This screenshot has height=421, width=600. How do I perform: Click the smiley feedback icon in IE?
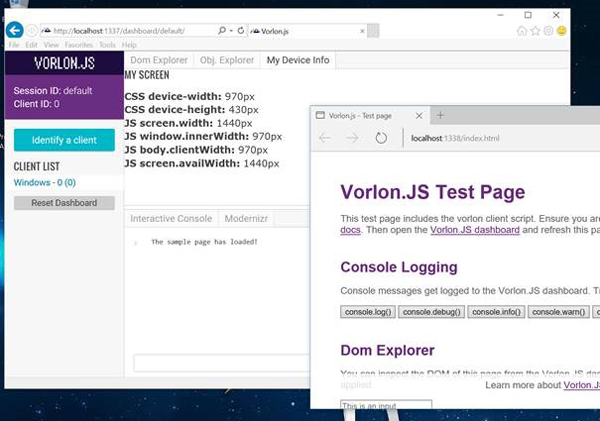point(561,31)
